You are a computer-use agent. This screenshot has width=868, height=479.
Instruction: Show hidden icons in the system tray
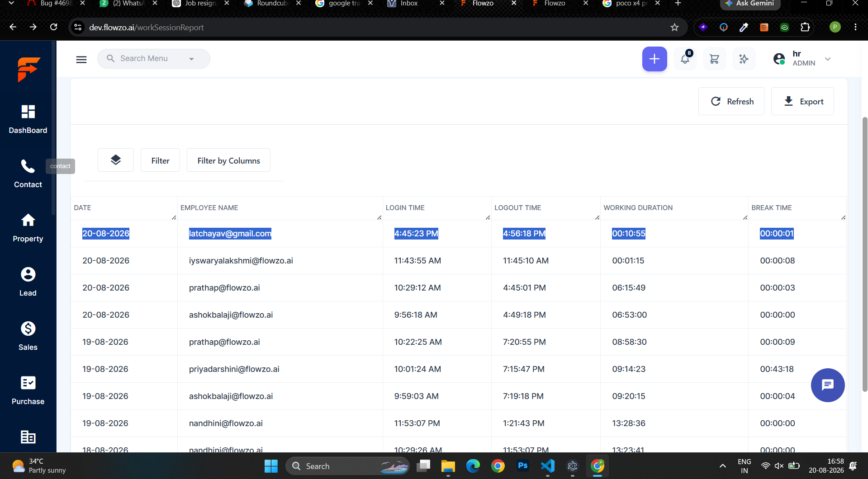[723, 466]
